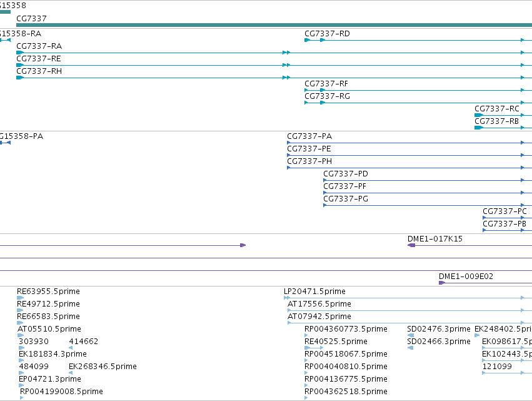Click the CG7337-RD first exon glyph
The width and height of the screenshot is (532, 401).
click(307, 40)
